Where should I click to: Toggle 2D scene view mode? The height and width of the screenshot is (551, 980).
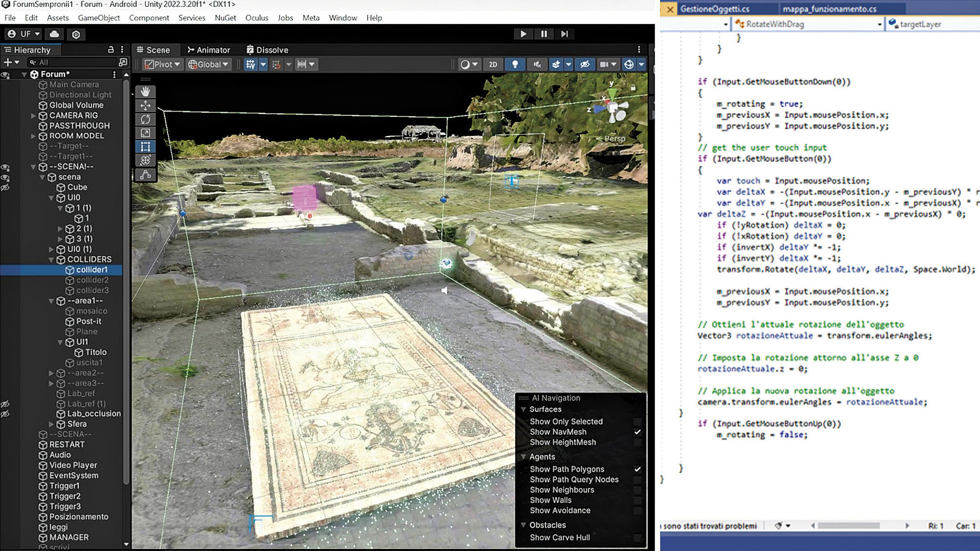(x=493, y=64)
